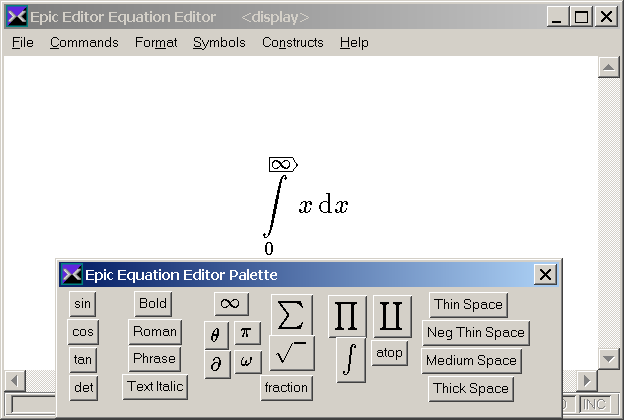Apply Roman font style
Screen dimensions: 624x420
155,332
